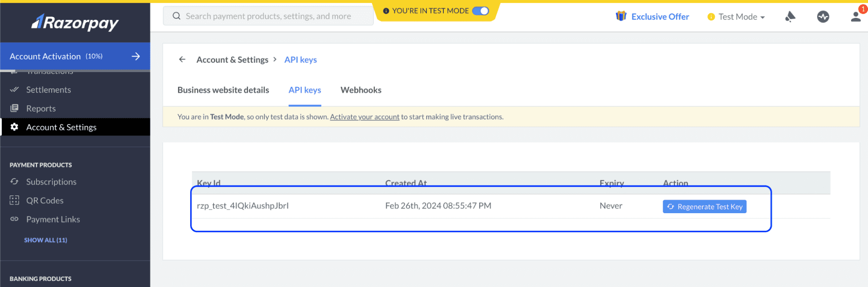Click the Exclusive Offer gift icon
This screenshot has height=287, width=868.
pos(621,16)
